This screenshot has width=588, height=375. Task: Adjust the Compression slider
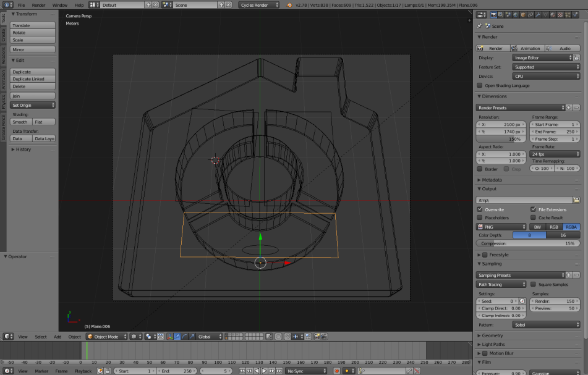528,243
